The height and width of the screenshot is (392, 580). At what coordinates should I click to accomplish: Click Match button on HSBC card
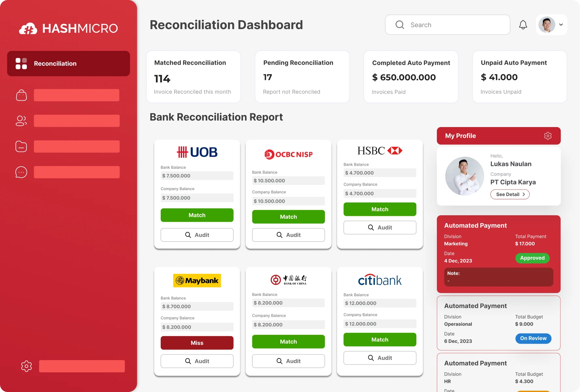380,209
